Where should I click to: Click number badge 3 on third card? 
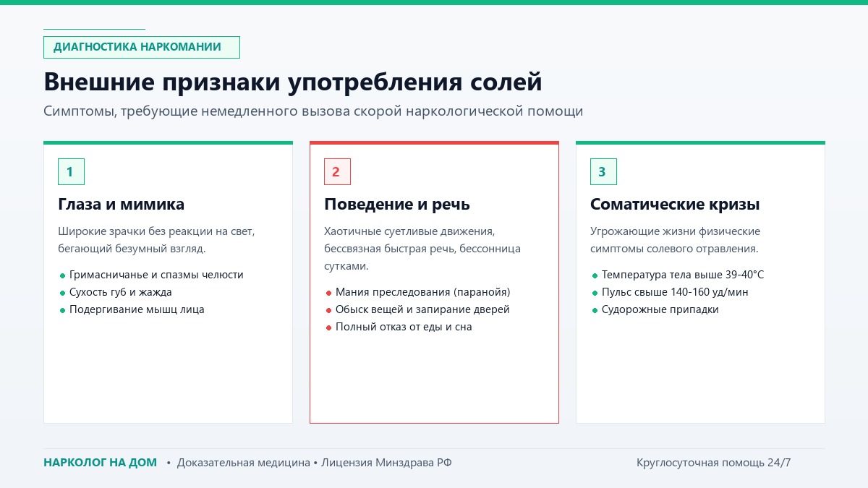pos(603,171)
